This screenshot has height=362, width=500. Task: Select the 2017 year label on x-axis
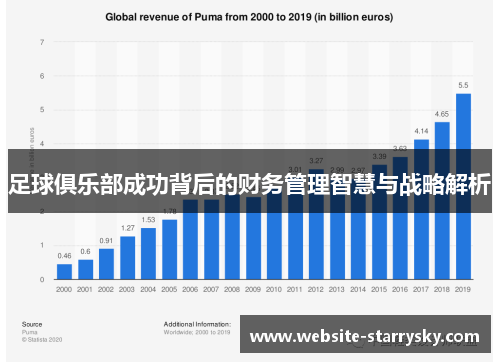[x=421, y=289]
